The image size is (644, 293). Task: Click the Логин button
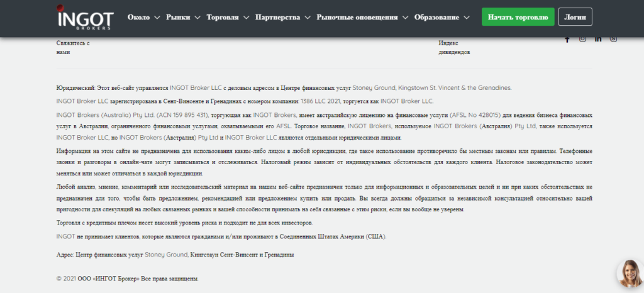coord(575,17)
